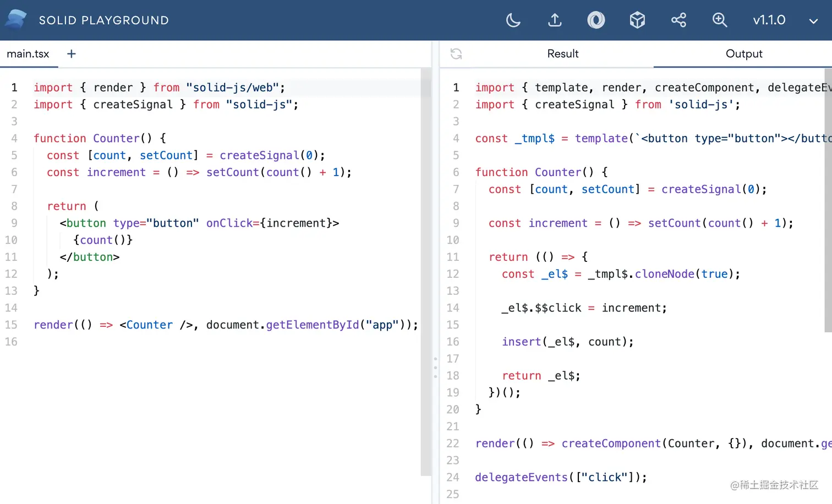The height and width of the screenshot is (504, 832).
Task: Click the share link icon
Action: 678,20
